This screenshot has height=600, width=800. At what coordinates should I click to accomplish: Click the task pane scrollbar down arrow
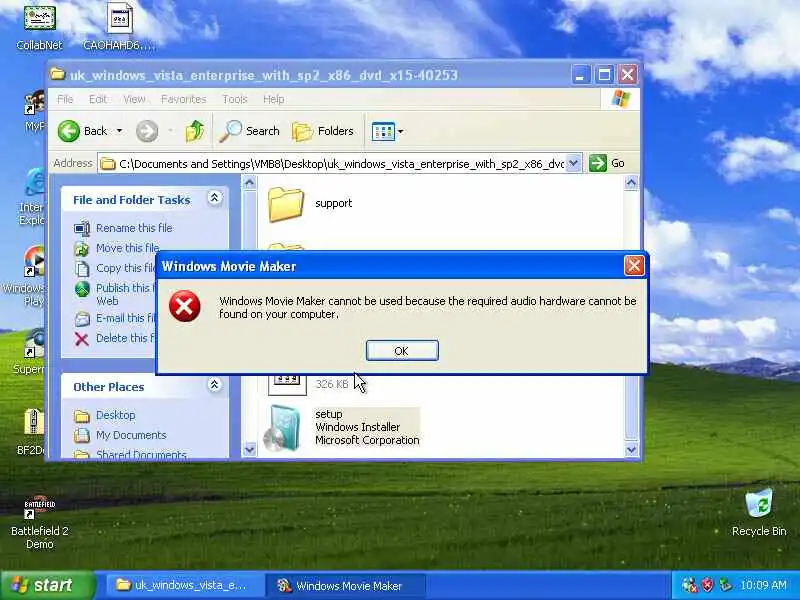249,449
